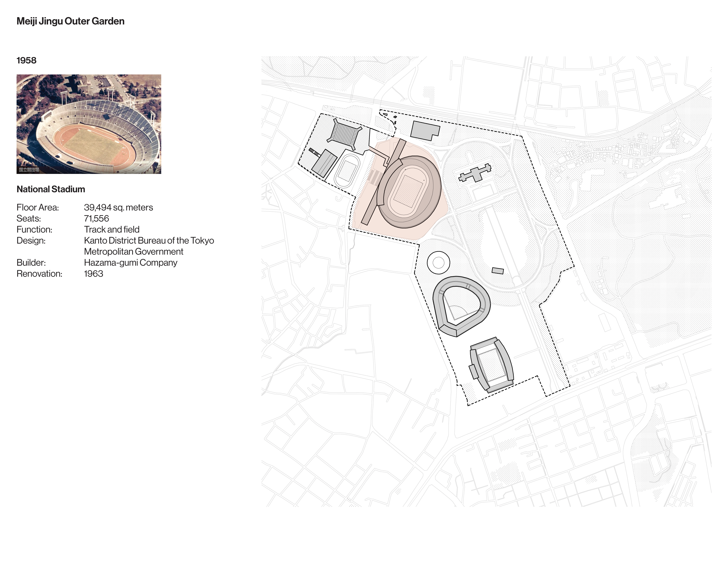This screenshot has height=563, width=728.
Task: Click the small gray rectangle near the pond
Action: click(x=498, y=270)
